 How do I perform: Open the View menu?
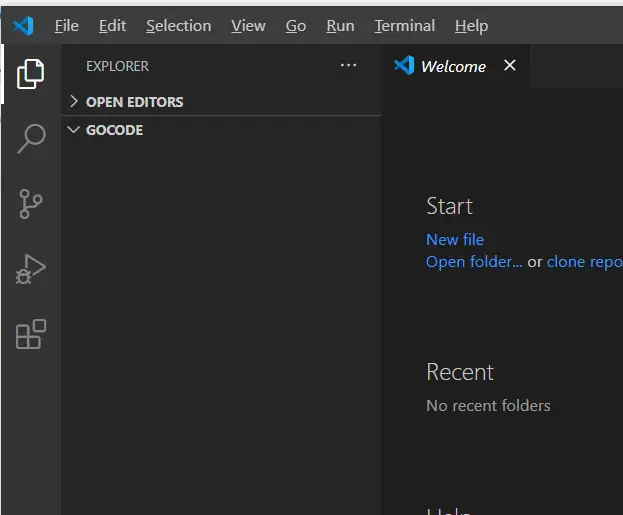[x=248, y=26]
